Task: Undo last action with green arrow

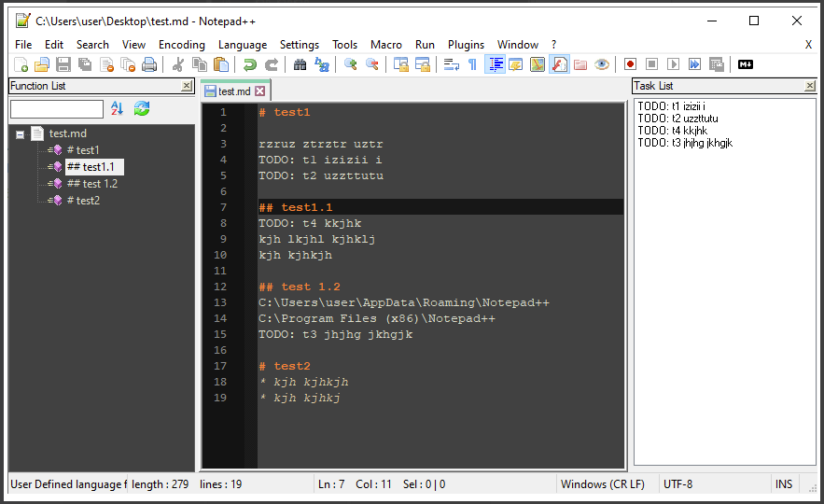Action: pos(249,64)
